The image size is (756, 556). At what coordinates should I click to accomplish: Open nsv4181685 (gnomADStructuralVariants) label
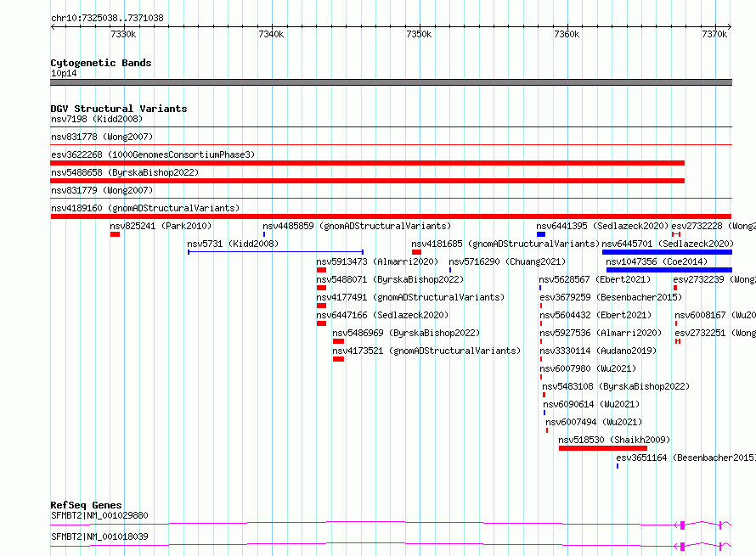[505, 244]
